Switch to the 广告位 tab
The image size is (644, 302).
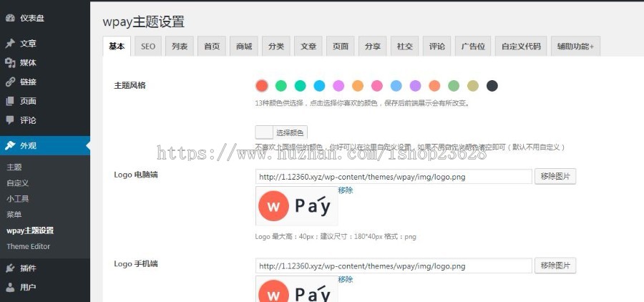tap(473, 47)
